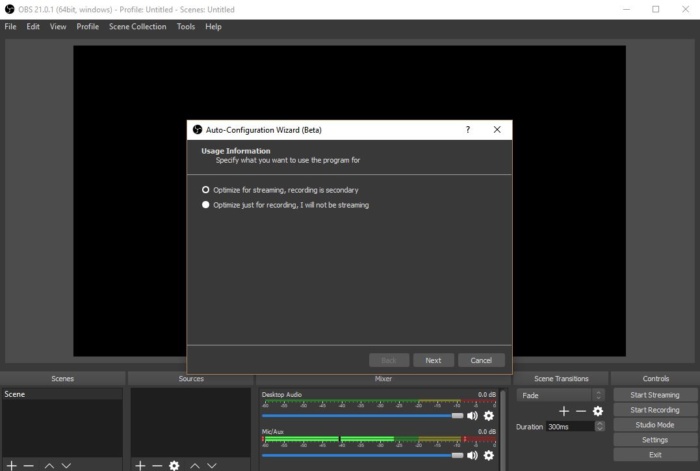Open the Scene Collection menu
The height and width of the screenshot is (471, 700).
point(138,27)
